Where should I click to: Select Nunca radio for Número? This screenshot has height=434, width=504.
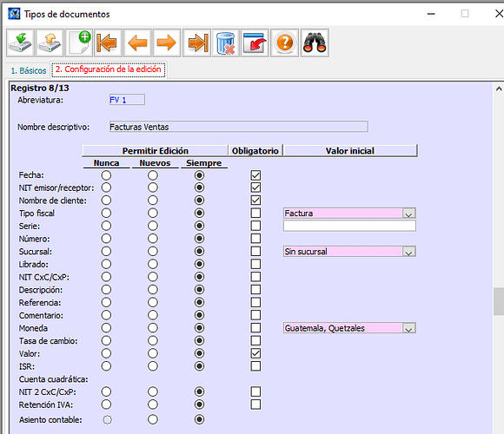[106, 239]
